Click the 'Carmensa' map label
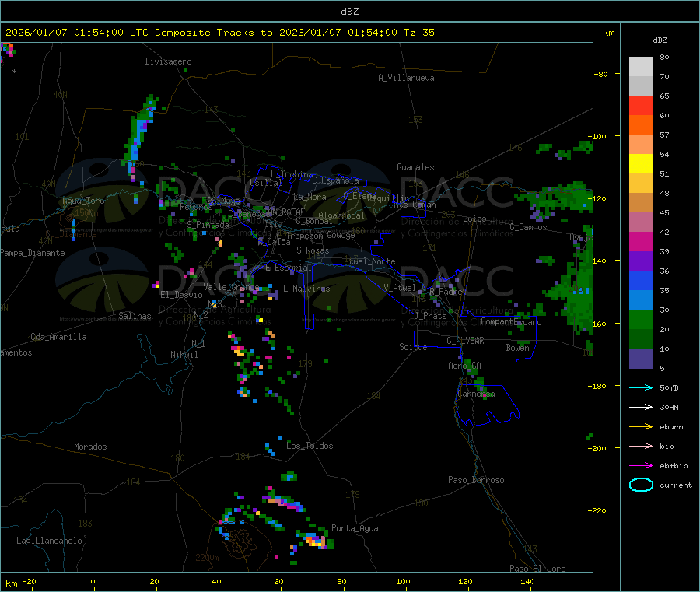700x592 pixels. tap(476, 394)
